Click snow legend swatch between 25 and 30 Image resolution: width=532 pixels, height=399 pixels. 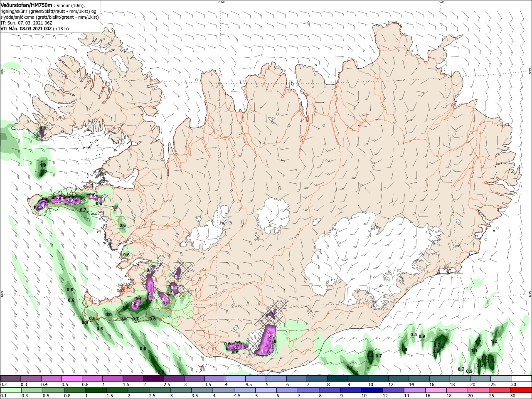(x=501, y=379)
